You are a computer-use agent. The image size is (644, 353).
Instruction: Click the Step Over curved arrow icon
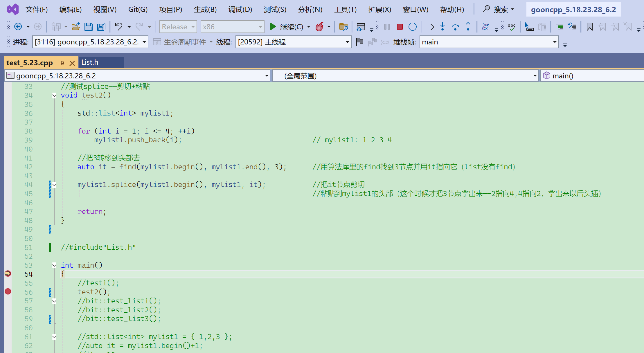455,27
